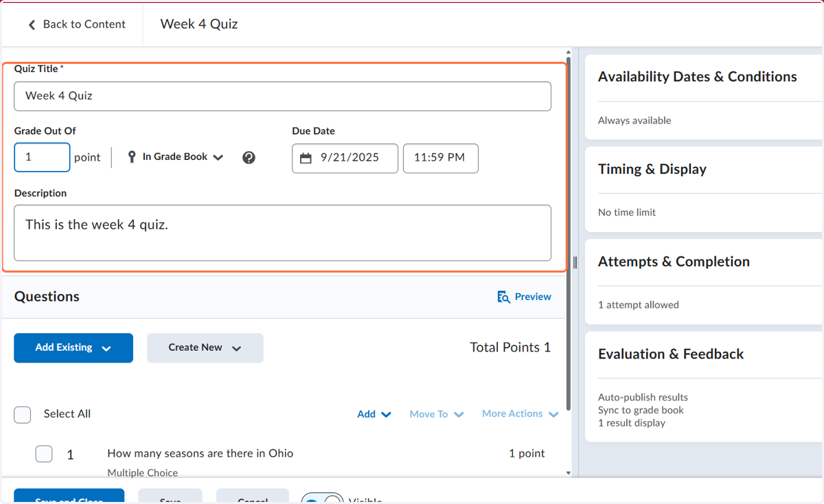
Task: Expand the Evaluation & Feedback panel
Action: pos(671,354)
